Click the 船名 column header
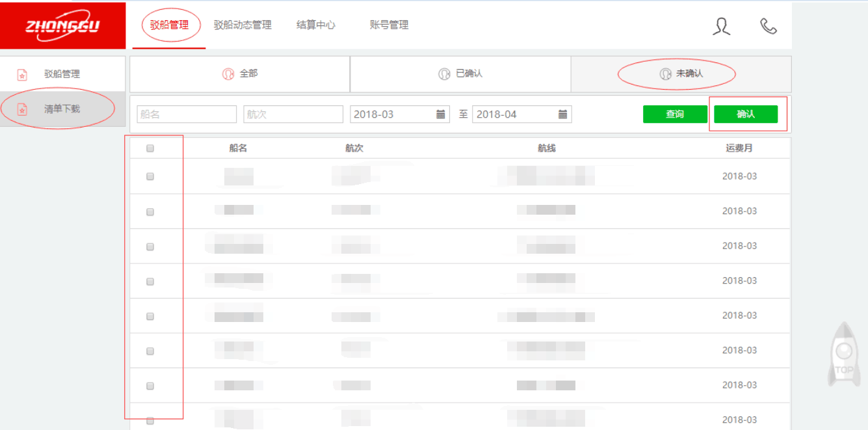 click(238, 148)
